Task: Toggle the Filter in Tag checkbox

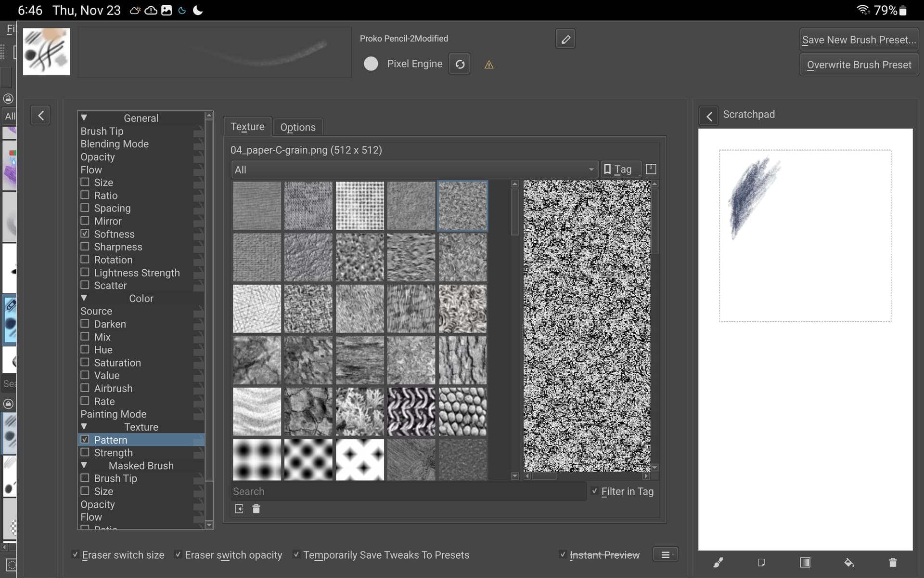Action: pyautogui.click(x=595, y=491)
